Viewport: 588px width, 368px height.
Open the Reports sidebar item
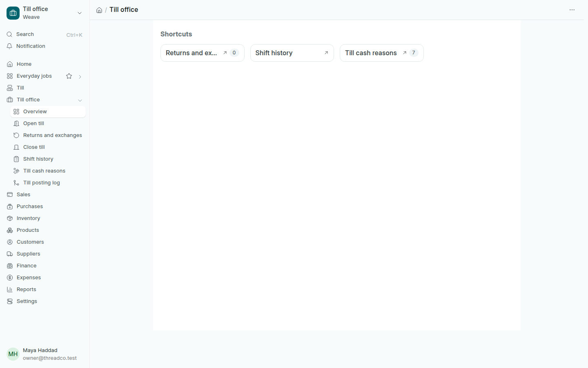[45, 289]
